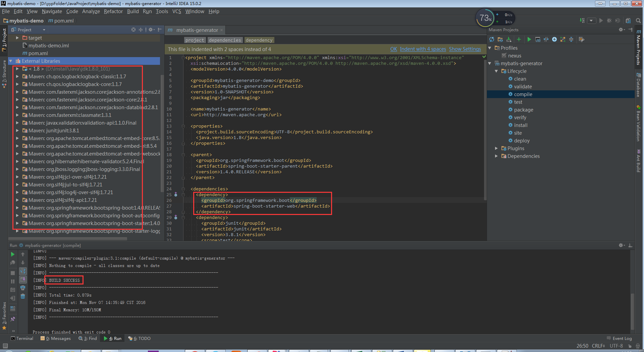The width and height of the screenshot is (644, 352).
Task: Hide the Maven Projects panel
Action: coord(630,30)
